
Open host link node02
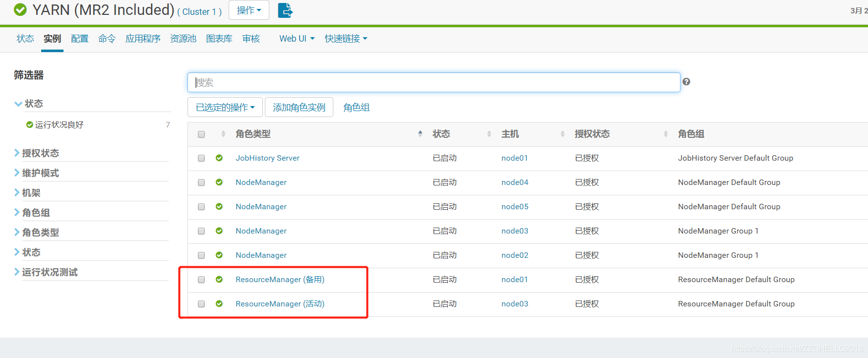[515, 255]
